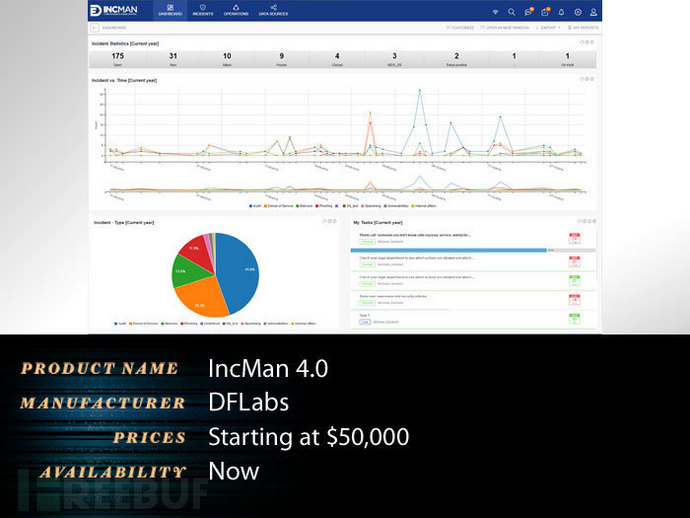Toggle Denial of Service in line chart legend
The width and height of the screenshot is (690, 518).
tap(279, 206)
